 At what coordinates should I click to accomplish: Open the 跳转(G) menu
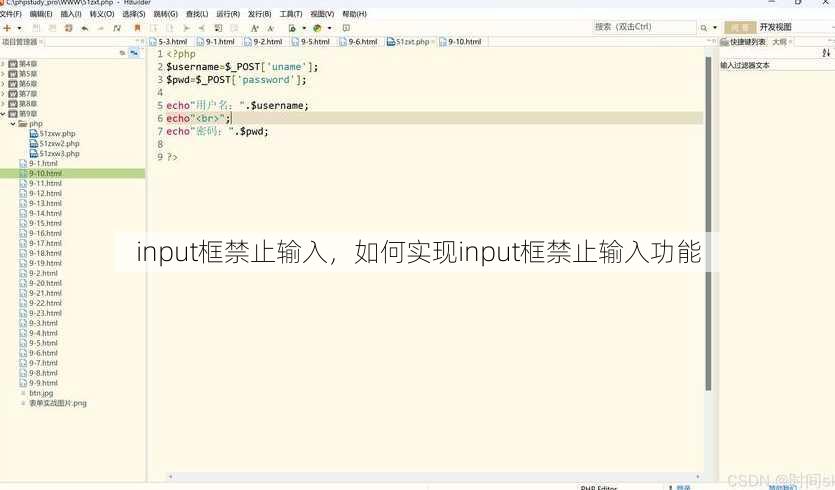(166, 14)
